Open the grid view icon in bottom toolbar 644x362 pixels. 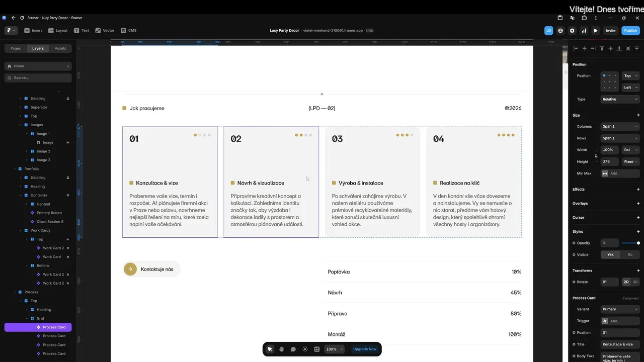point(317,349)
